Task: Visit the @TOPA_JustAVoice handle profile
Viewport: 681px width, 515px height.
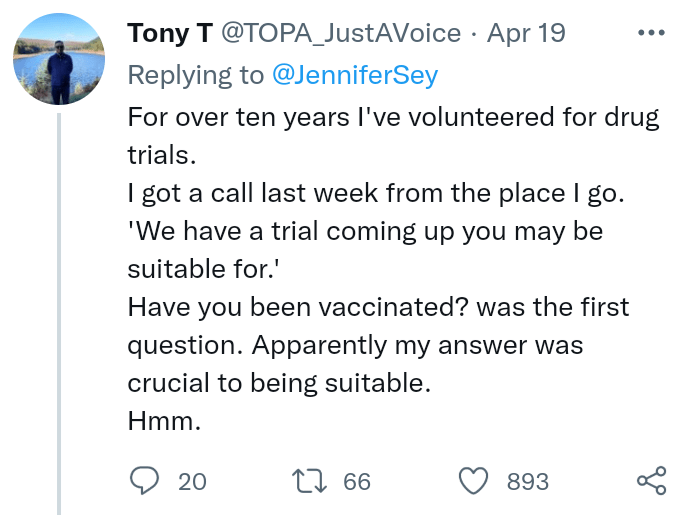Action: pos(340,33)
